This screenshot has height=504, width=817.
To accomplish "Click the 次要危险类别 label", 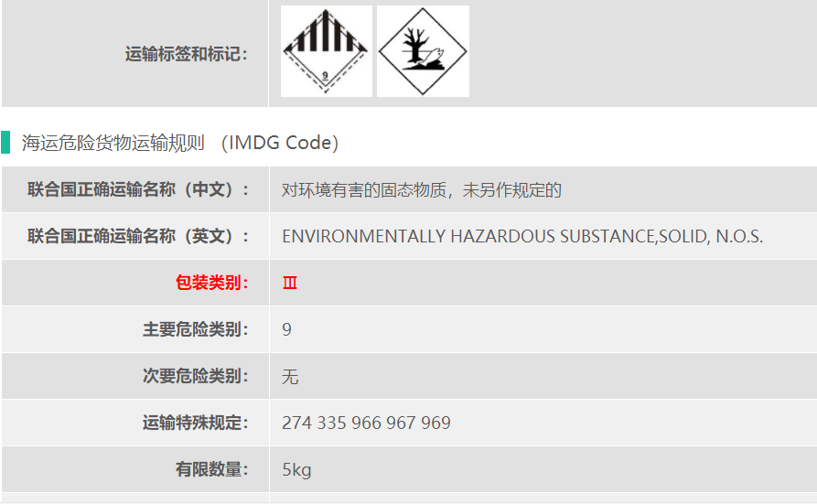I will pos(196,376).
